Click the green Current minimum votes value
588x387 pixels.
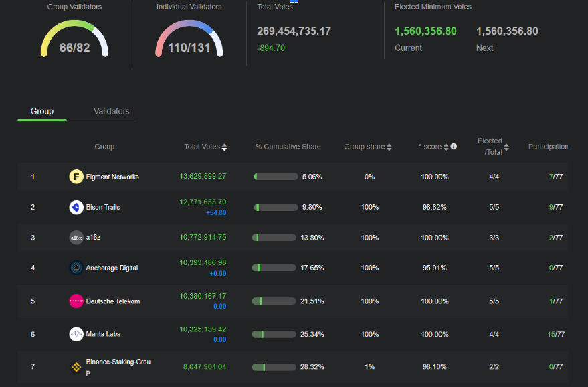(425, 31)
